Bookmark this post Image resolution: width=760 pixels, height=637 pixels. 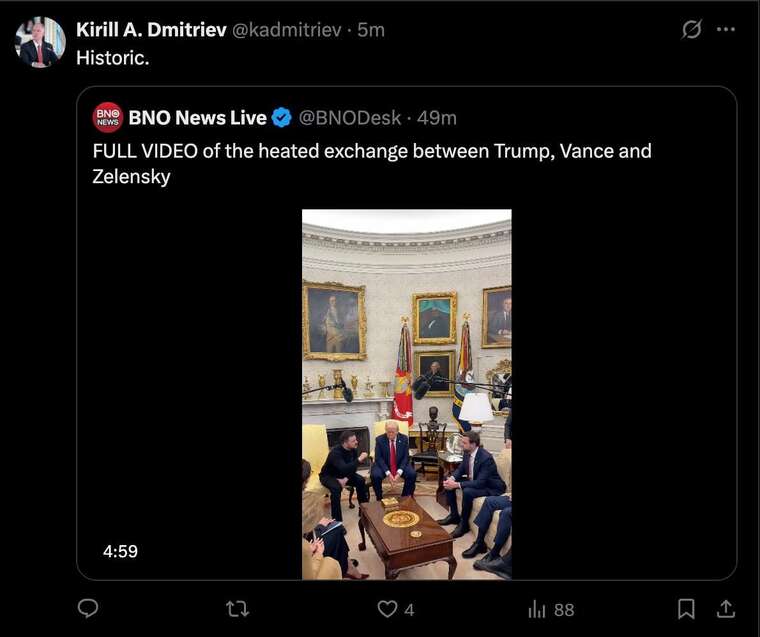686,609
